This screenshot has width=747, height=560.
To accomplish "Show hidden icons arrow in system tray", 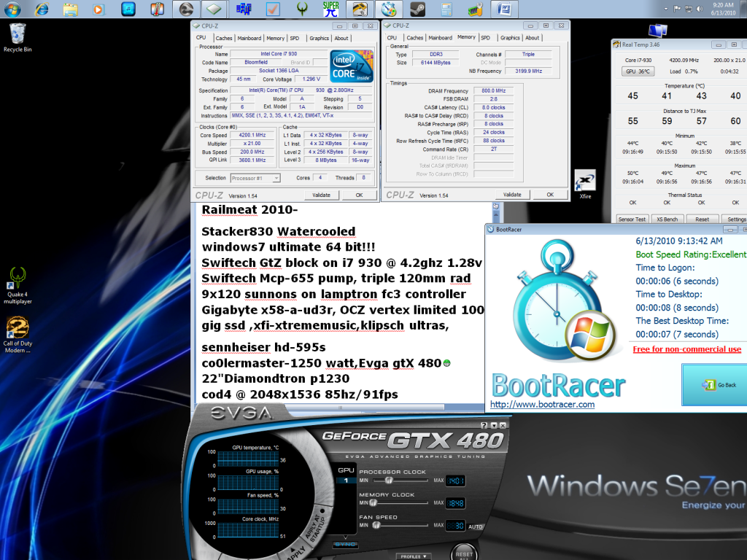I will [x=665, y=9].
